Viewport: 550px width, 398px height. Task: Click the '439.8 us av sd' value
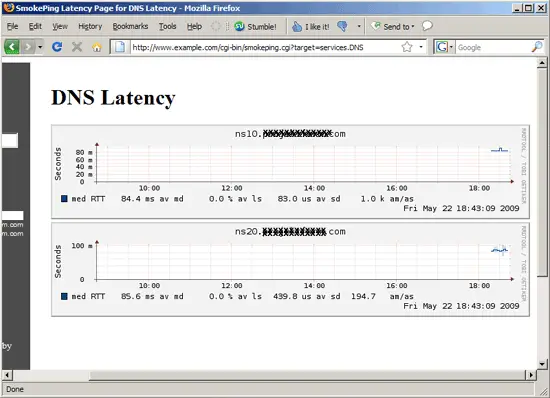(x=307, y=296)
